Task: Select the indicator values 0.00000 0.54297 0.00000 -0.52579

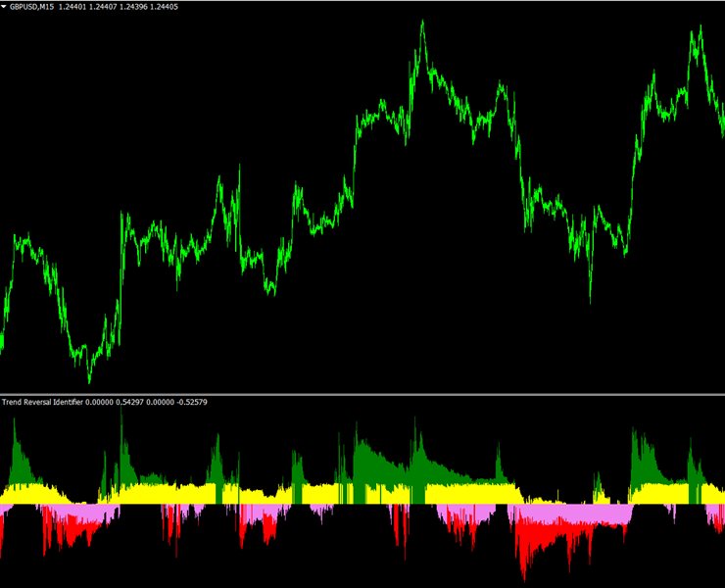Action: tap(146, 402)
